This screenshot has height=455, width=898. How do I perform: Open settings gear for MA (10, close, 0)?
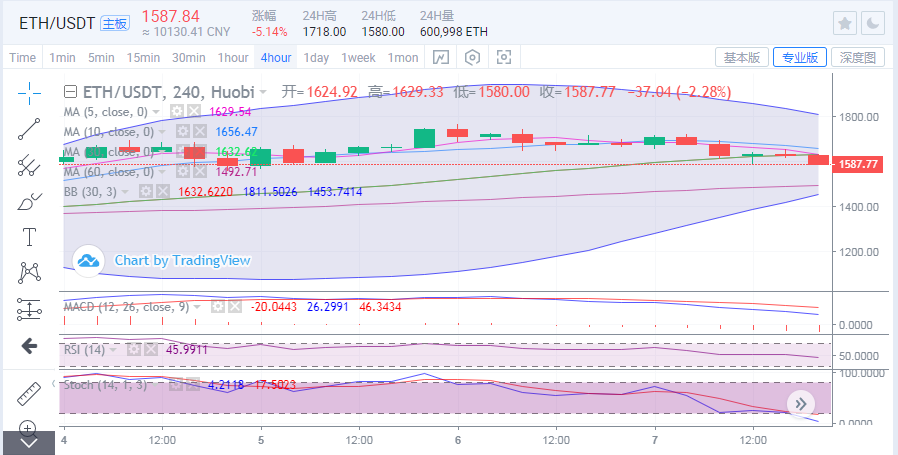(182, 132)
